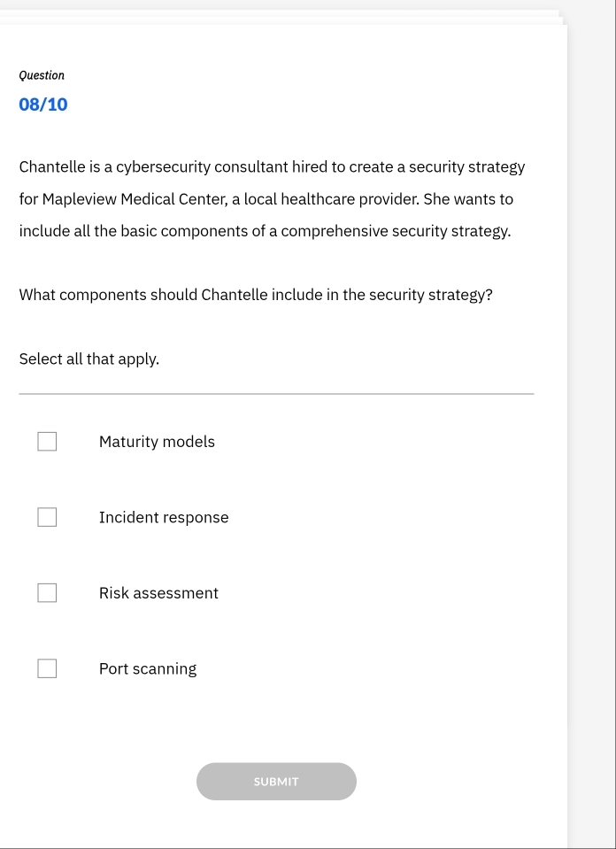Select the Risk assessment checkbox
The height and width of the screenshot is (849, 616).
pyautogui.click(x=47, y=593)
